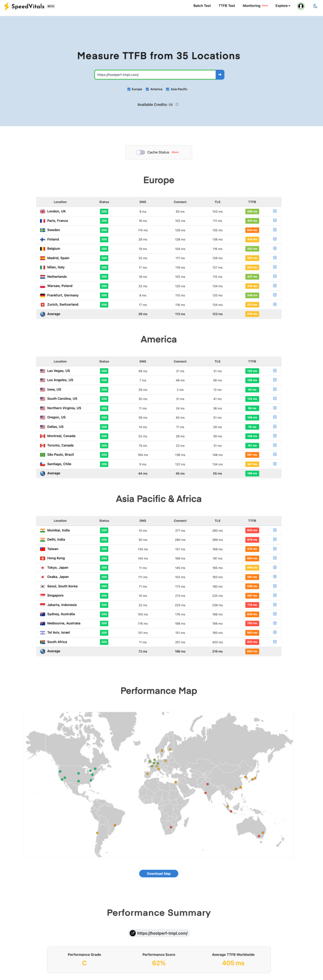
Task: Go to Batch Test page
Action: (x=202, y=6)
